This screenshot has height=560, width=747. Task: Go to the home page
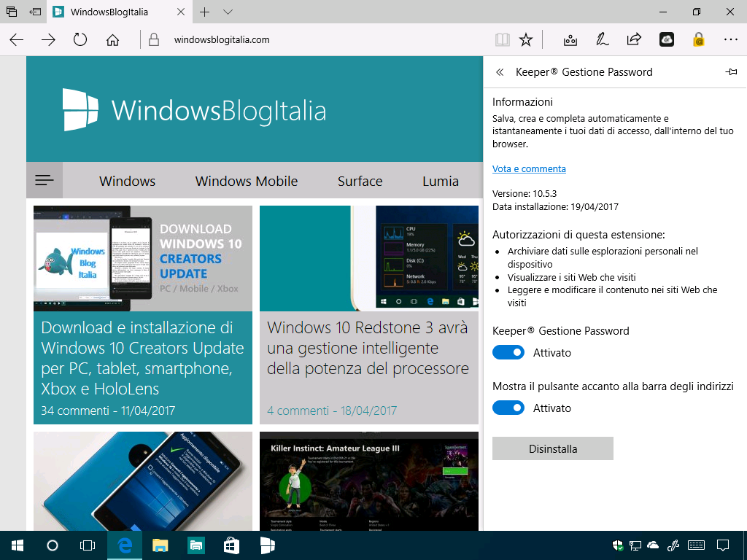click(x=112, y=39)
